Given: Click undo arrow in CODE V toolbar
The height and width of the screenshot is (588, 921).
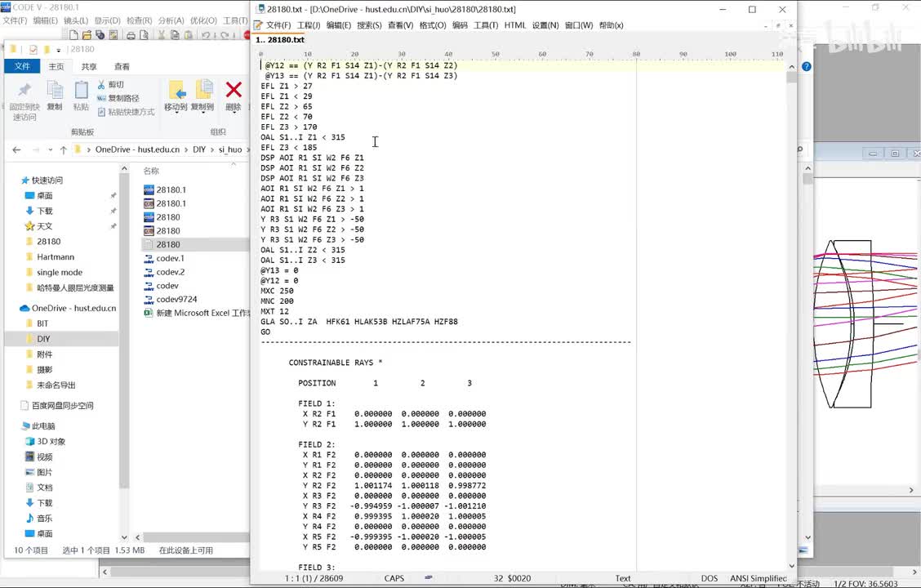Looking at the screenshot, I should pos(207,35).
